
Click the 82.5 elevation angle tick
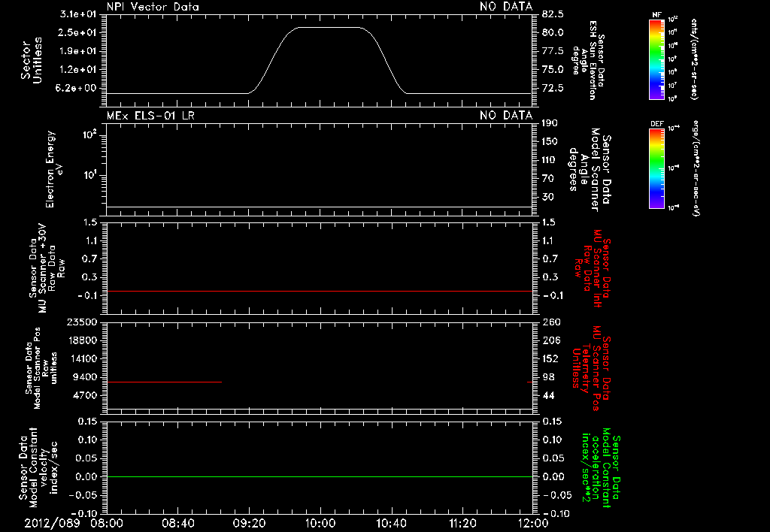pyautogui.click(x=553, y=14)
